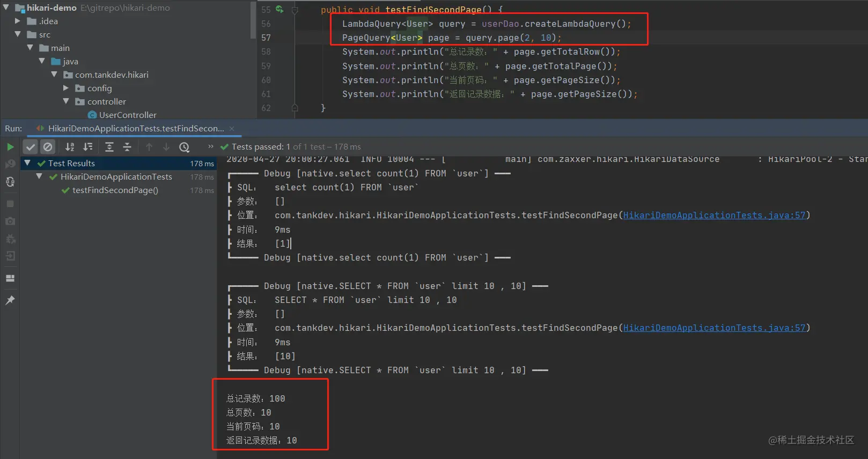The width and height of the screenshot is (868, 459).
Task: Collapse the src folder
Action: pyautogui.click(x=18, y=34)
